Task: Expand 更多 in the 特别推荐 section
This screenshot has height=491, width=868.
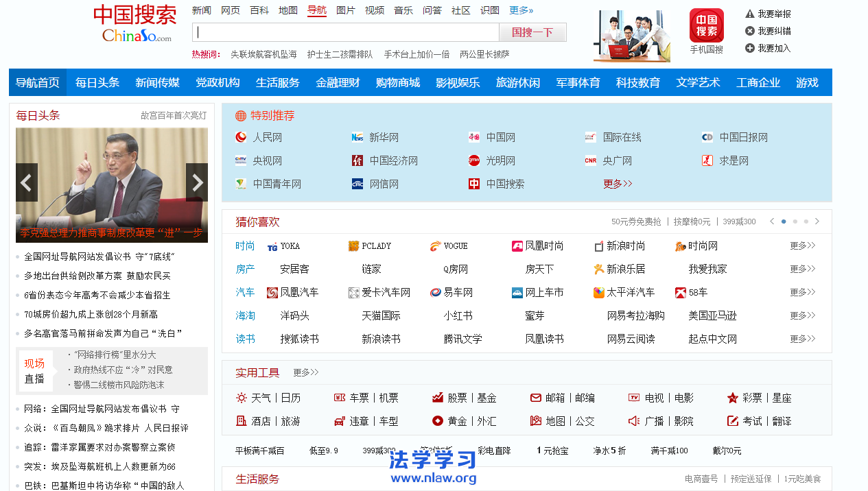Action: (618, 184)
